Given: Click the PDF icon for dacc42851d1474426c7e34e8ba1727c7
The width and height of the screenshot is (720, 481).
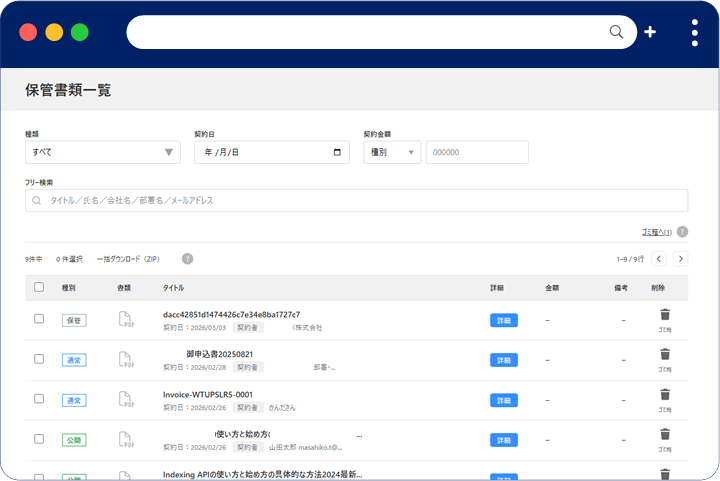Looking at the screenshot, I should 126,319.
